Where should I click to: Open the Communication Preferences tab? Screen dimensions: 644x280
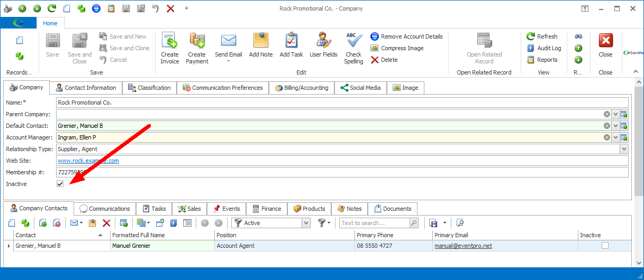pyautogui.click(x=223, y=88)
